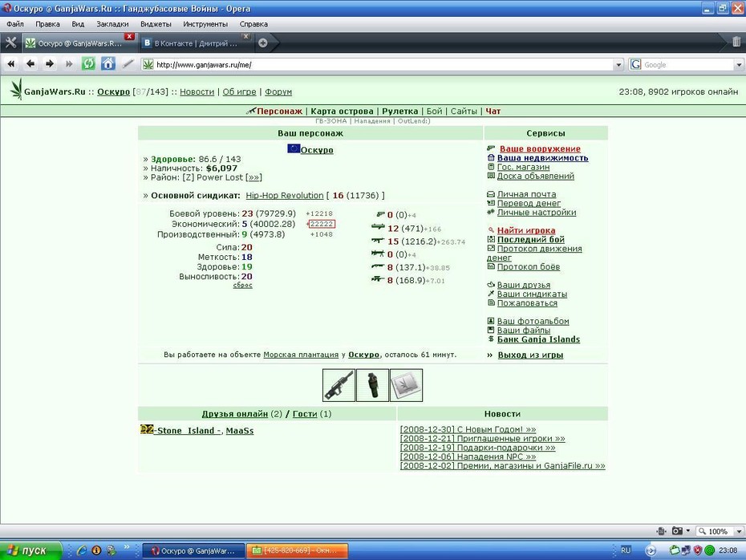Open Последний бой link
The width and height of the screenshot is (746, 560).
click(531, 239)
